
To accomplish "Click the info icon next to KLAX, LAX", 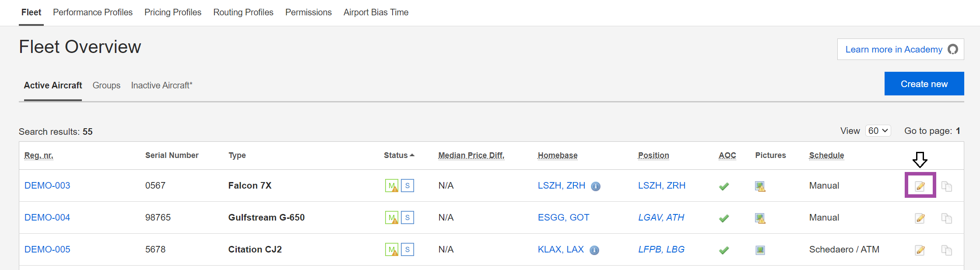I will click(594, 250).
